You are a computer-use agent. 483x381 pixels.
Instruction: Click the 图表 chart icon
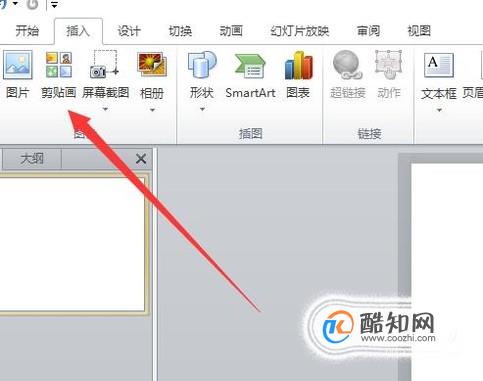coord(299,65)
